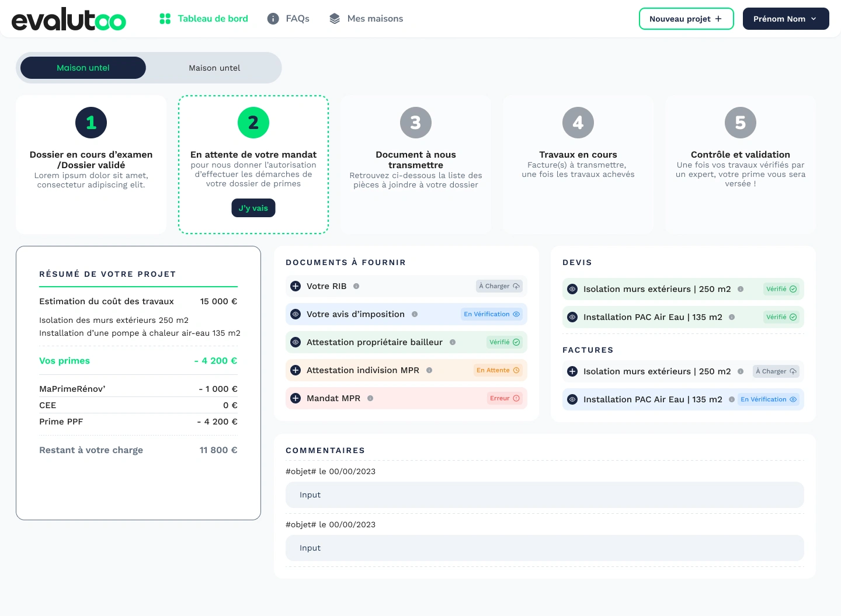Click the Vos primes line

(x=138, y=361)
